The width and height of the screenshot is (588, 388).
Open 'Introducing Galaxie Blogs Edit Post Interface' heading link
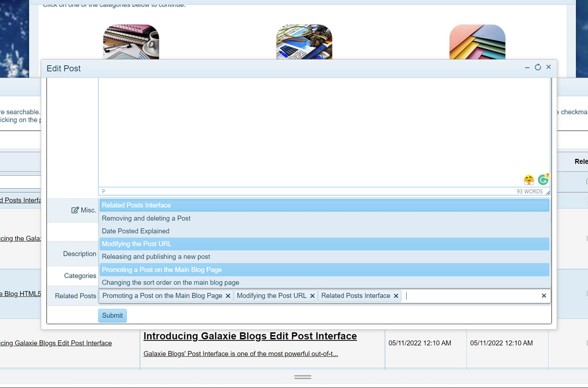[250, 336]
